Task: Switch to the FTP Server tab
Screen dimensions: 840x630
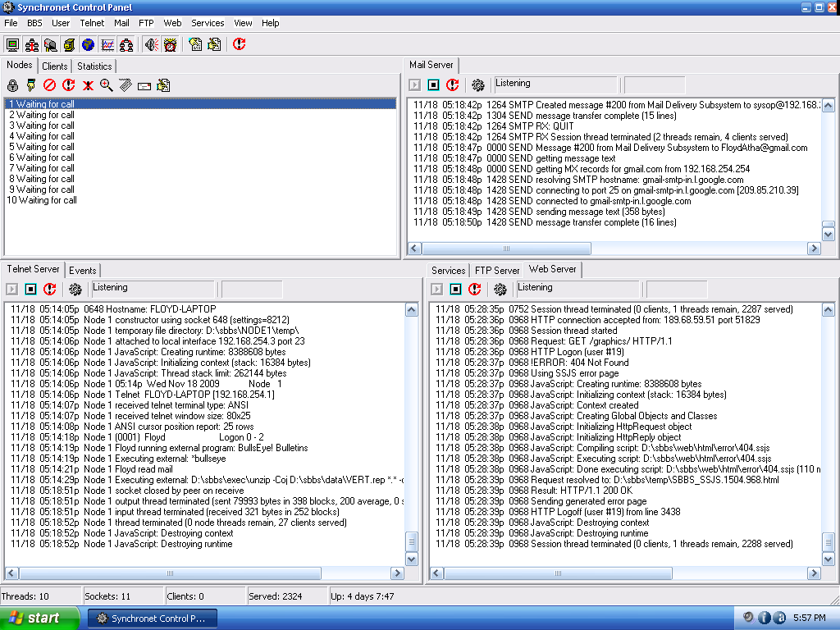Action: [x=497, y=270]
